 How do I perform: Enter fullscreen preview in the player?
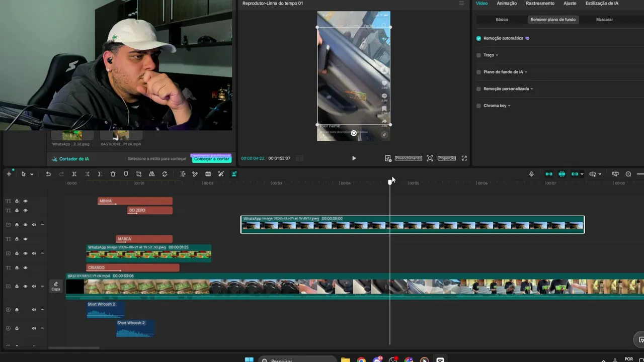pyautogui.click(x=464, y=158)
